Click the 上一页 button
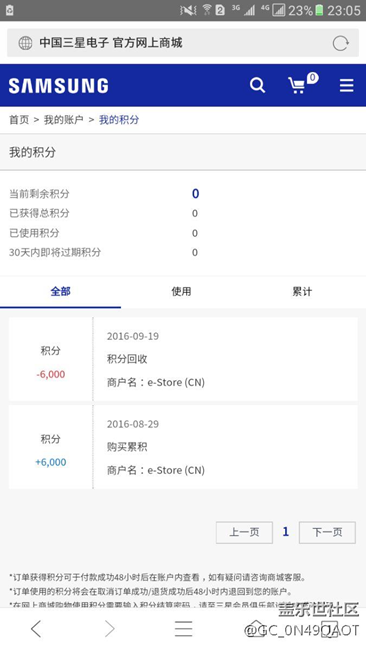The height and width of the screenshot is (650, 366). click(x=244, y=532)
